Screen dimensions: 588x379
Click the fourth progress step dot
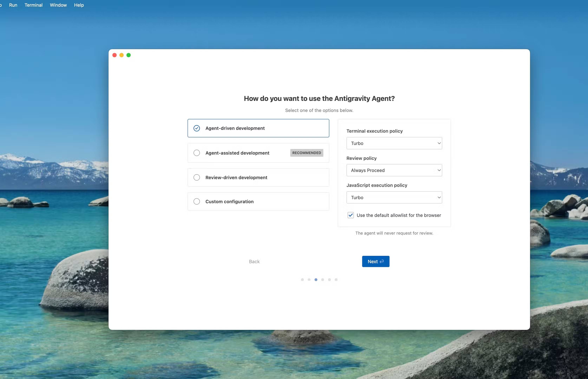click(x=322, y=280)
